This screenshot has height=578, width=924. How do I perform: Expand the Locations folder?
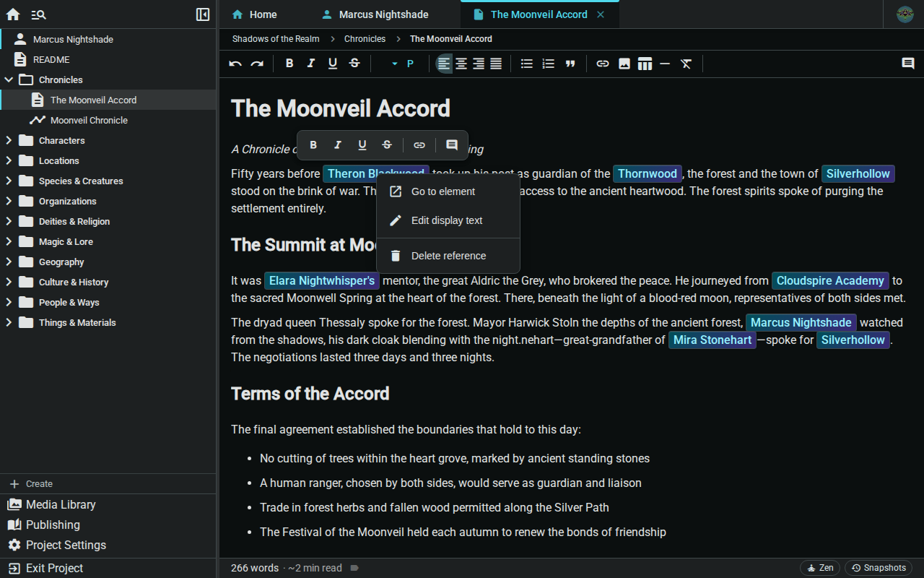point(9,160)
